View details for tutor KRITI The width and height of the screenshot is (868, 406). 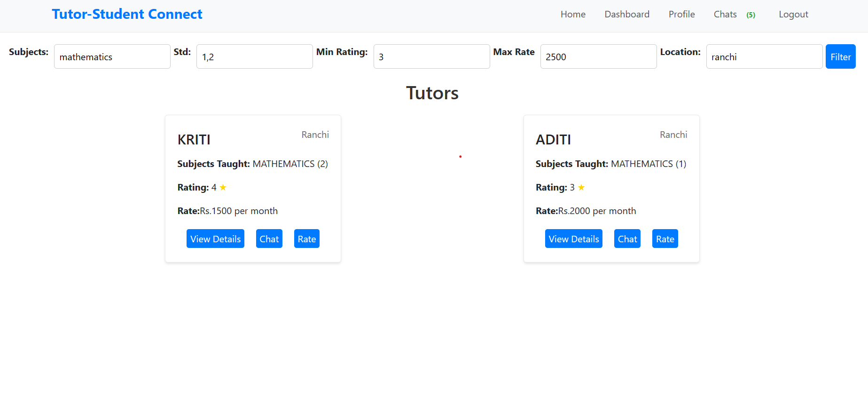coord(215,239)
